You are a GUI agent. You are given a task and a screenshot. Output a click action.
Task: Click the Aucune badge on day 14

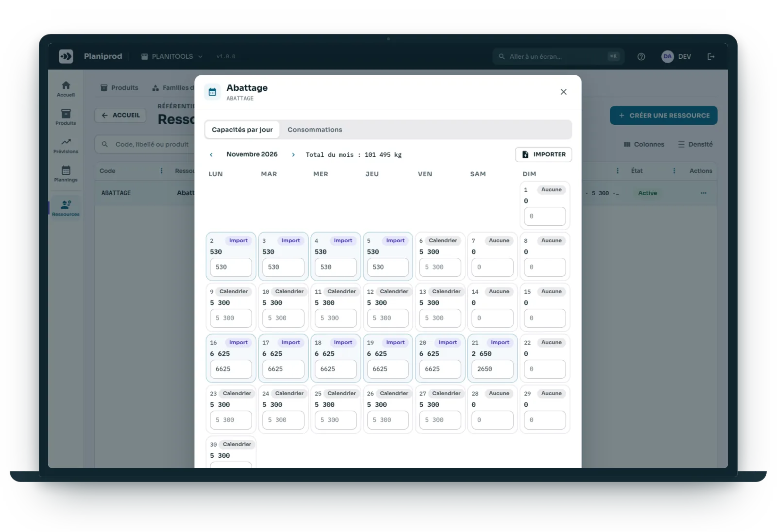click(499, 292)
